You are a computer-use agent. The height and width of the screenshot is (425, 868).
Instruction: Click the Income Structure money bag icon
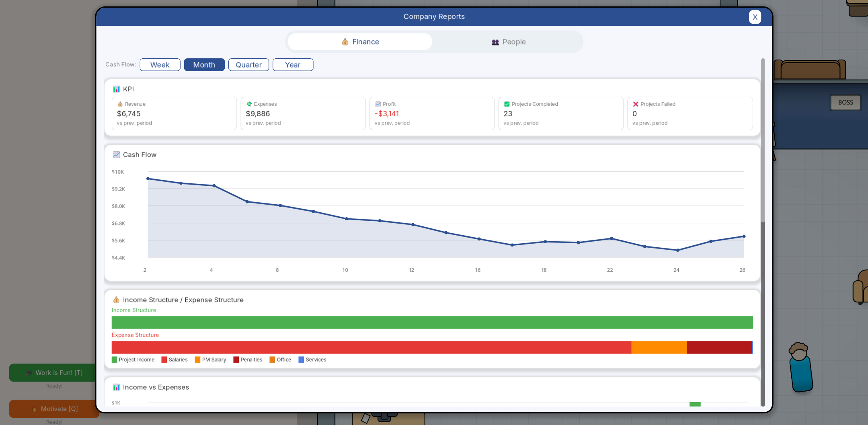(x=116, y=300)
